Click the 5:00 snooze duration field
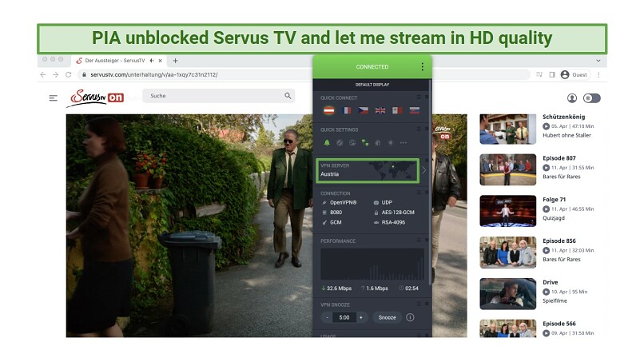This screenshot has height=362, width=644. [344, 317]
